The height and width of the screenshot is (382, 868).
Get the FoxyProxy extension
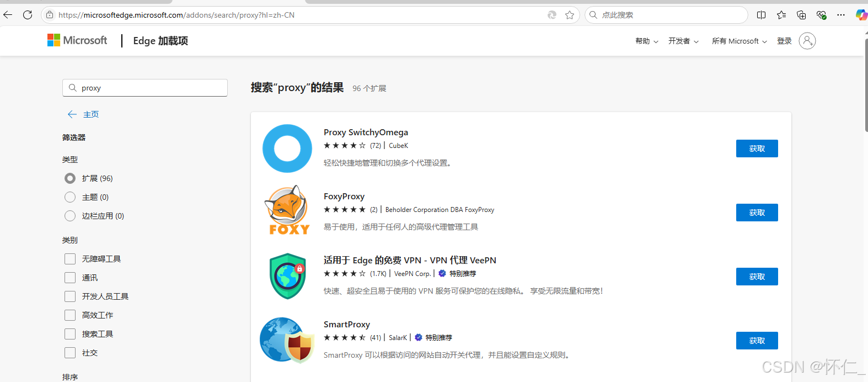[757, 213]
